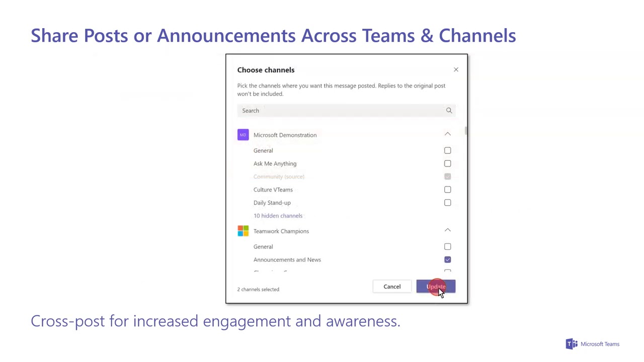Click the Community (source) label

point(279,176)
